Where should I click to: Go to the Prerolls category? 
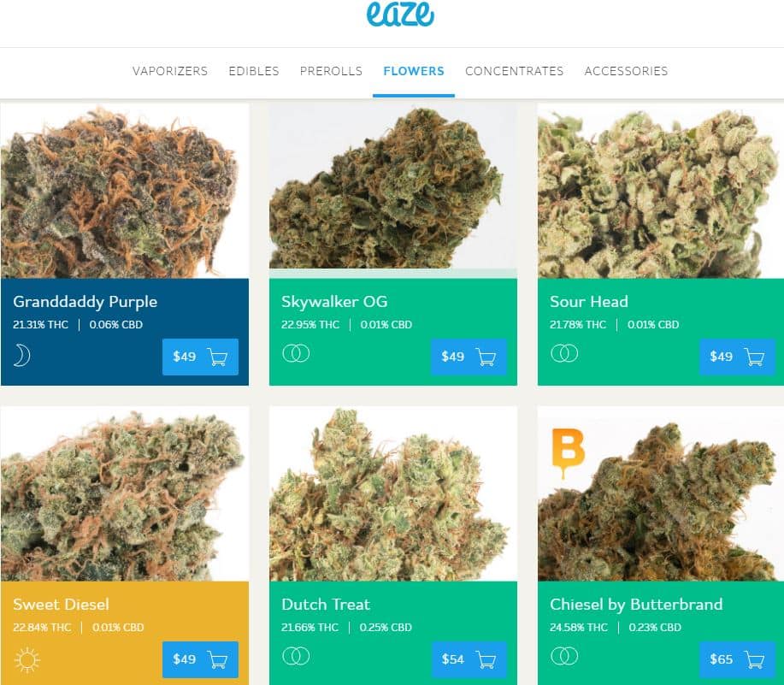point(331,71)
